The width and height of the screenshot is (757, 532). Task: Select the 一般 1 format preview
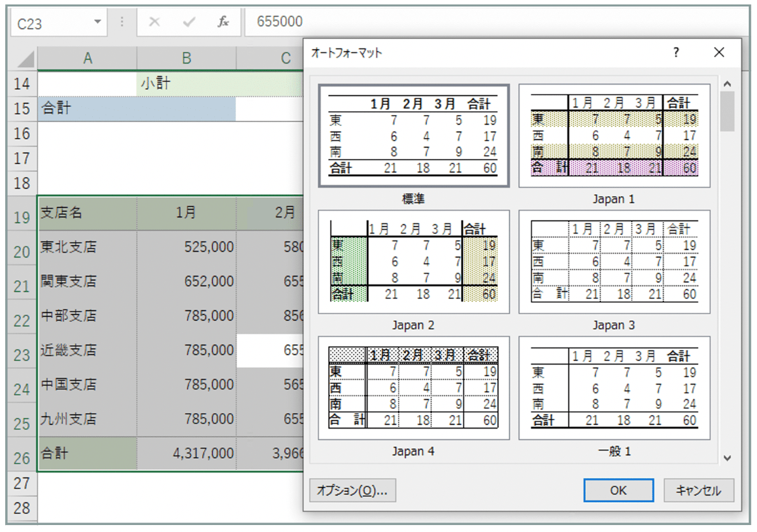[614, 388]
